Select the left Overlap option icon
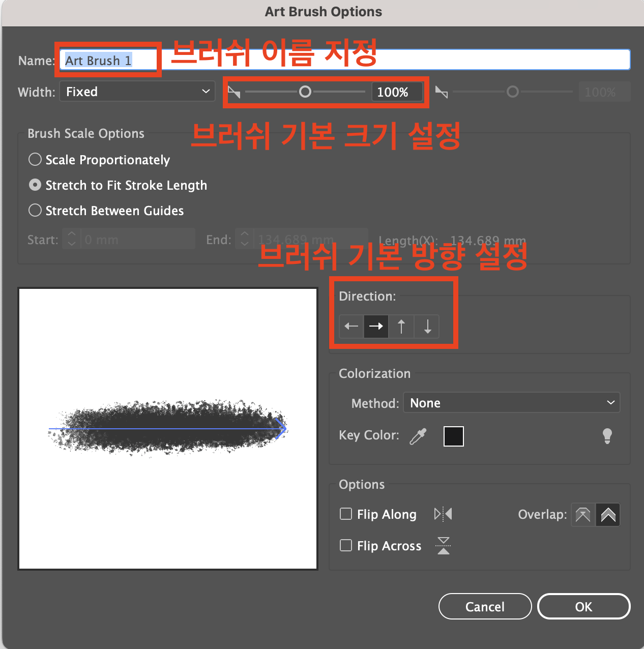 tap(582, 515)
